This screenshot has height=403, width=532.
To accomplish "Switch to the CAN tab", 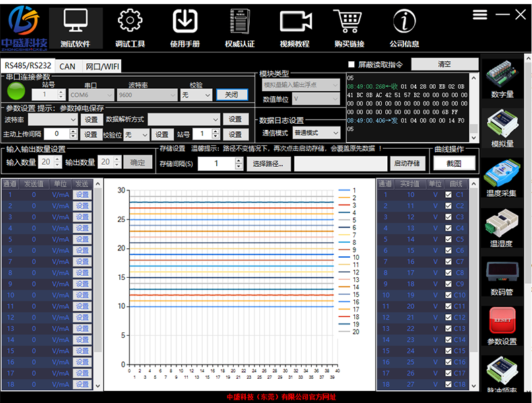I will pyautogui.click(x=67, y=67).
